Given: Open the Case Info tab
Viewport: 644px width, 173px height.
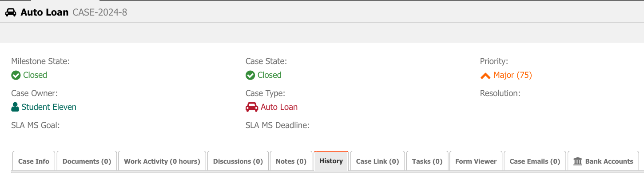Looking at the screenshot, I should (x=34, y=161).
